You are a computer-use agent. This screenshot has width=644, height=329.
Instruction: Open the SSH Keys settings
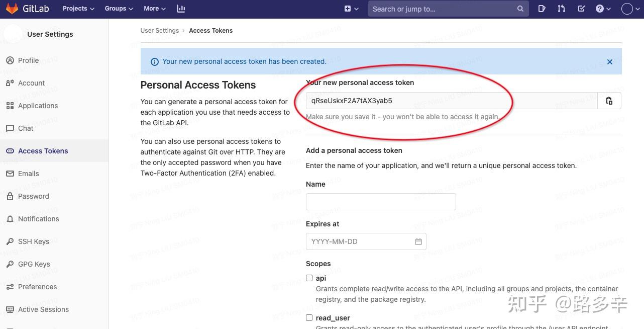33,241
